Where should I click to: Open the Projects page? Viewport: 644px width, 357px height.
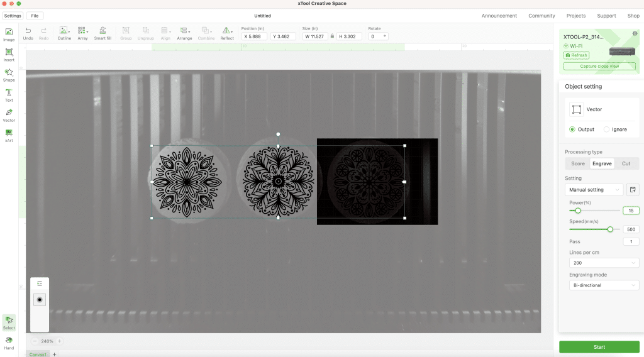pos(576,16)
